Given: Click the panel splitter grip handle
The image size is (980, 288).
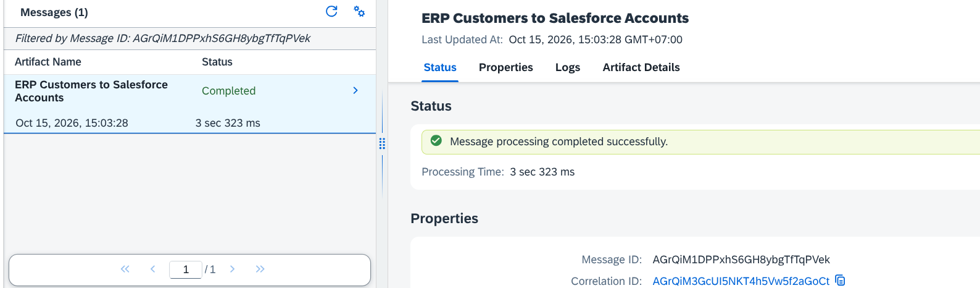Looking at the screenshot, I should click(x=382, y=143).
